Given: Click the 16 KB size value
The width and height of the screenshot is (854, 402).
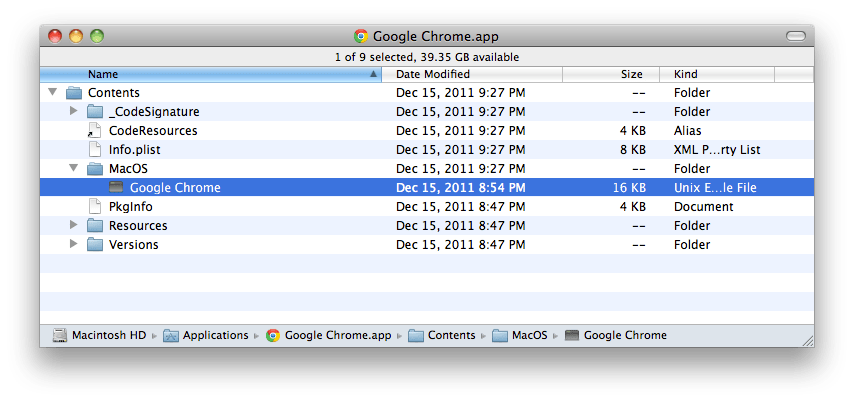Looking at the screenshot, I should tap(629, 188).
